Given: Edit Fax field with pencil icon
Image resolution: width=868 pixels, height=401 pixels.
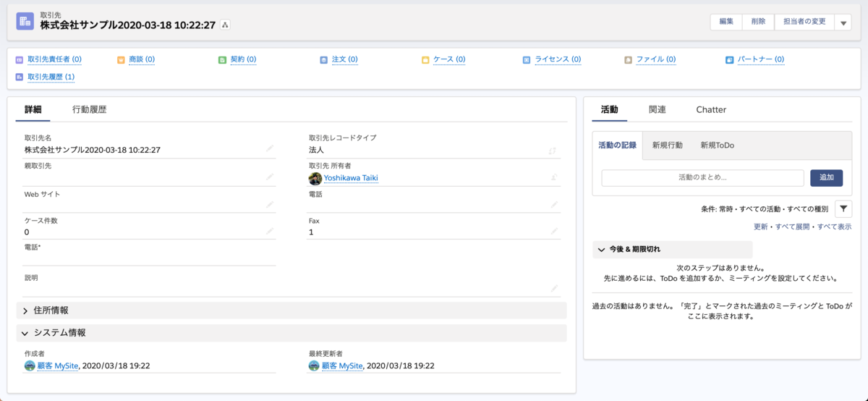Looking at the screenshot, I should click(x=554, y=231).
